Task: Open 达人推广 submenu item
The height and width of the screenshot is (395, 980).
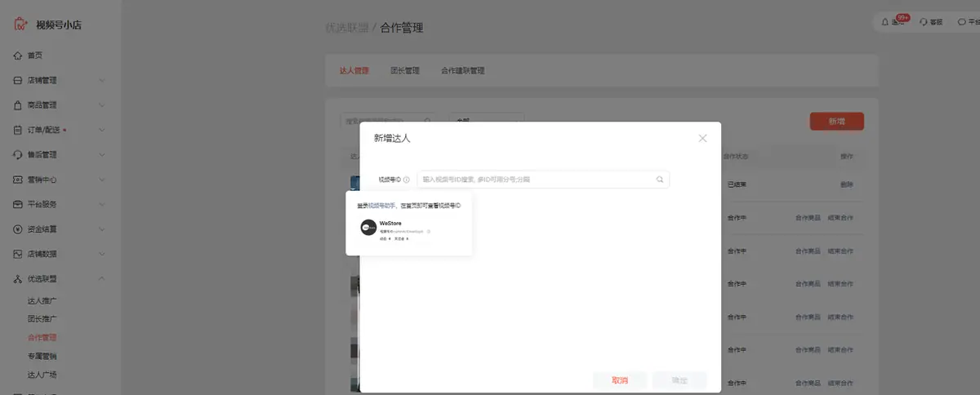Action: [x=42, y=300]
